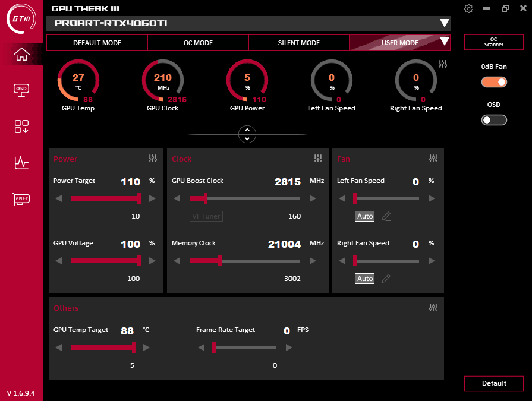Decrease Right Fan Speed with left arrow
This screenshot has width=532, height=401.
pyautogui.click(x=342, y=261)
